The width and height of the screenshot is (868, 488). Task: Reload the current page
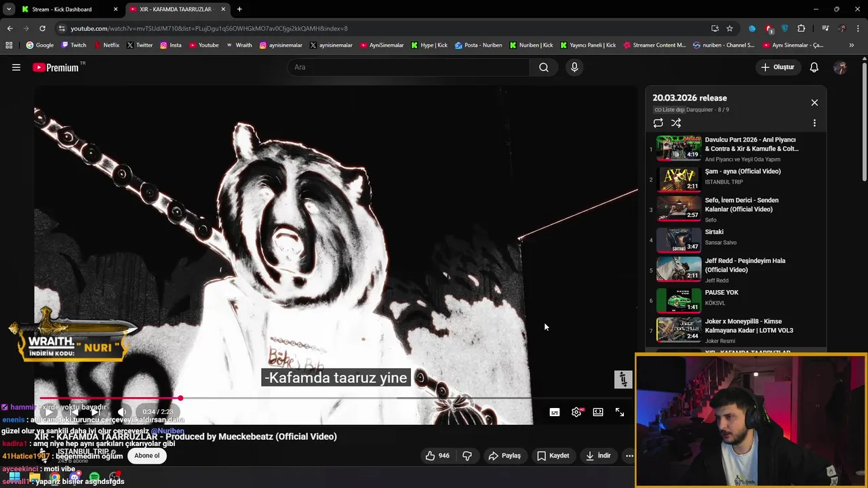coord(42,28)
